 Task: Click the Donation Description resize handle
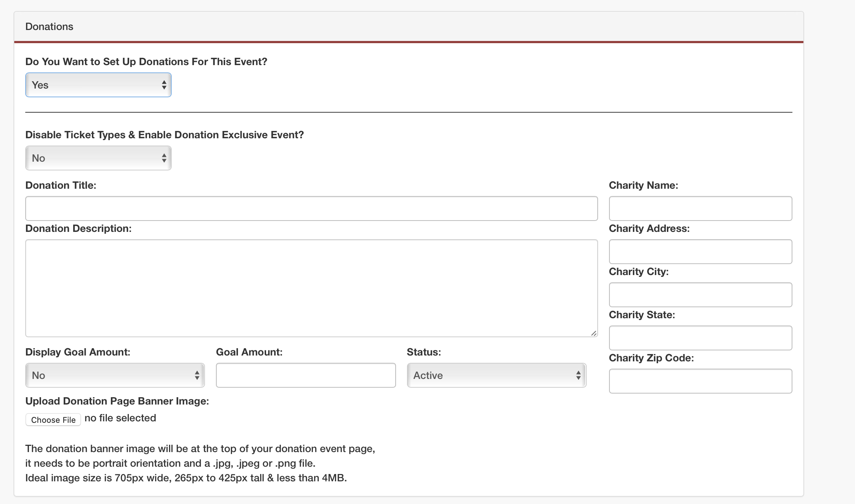click(x=594, y=333)
